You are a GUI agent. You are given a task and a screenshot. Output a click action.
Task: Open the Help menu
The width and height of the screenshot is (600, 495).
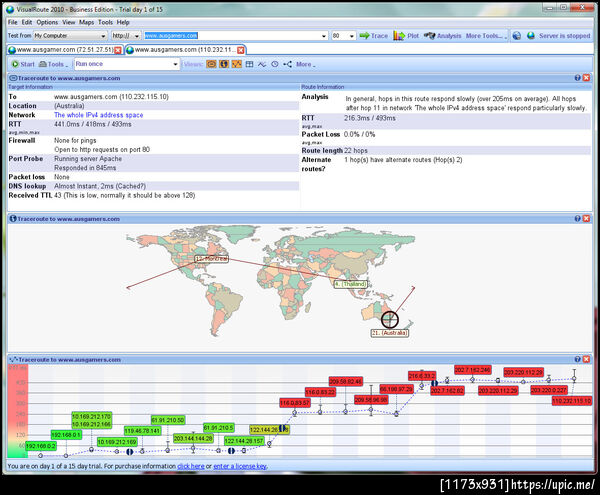123,22
